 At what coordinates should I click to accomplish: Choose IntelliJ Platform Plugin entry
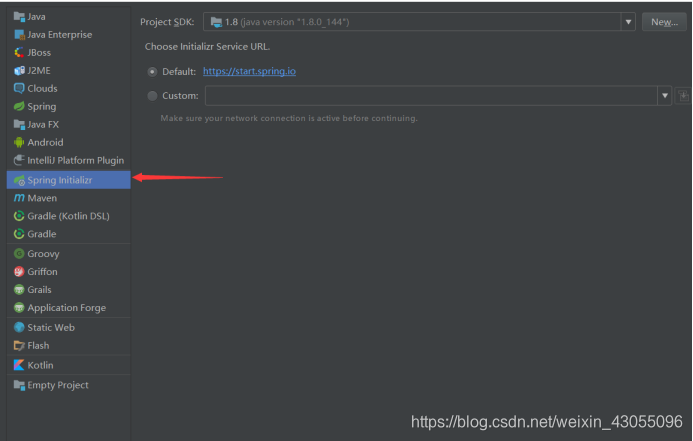point(69,160)
